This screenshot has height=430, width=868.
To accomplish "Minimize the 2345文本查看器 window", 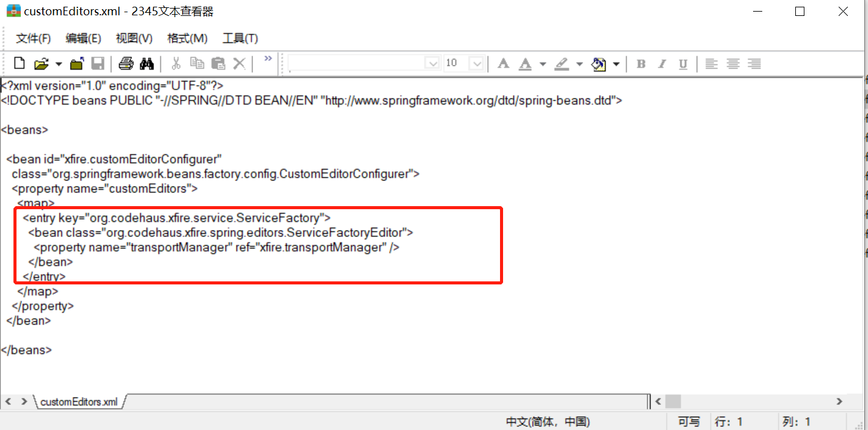I will click(757, 11).
